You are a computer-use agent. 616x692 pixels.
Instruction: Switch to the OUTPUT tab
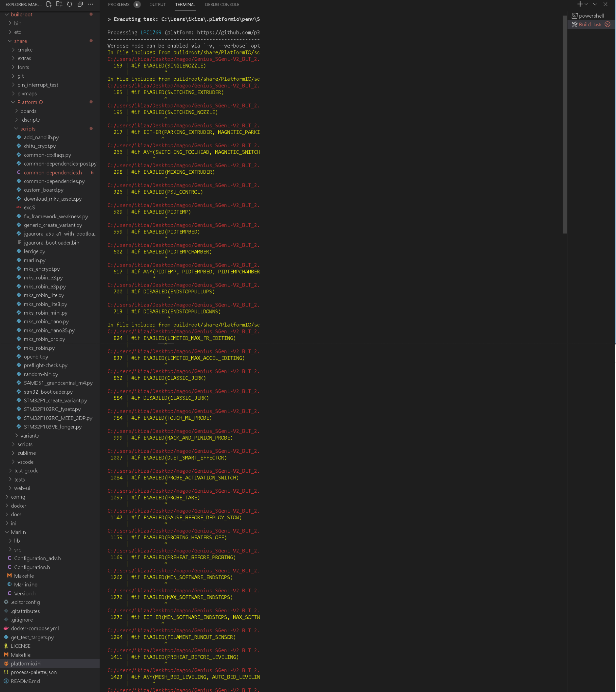157,4
